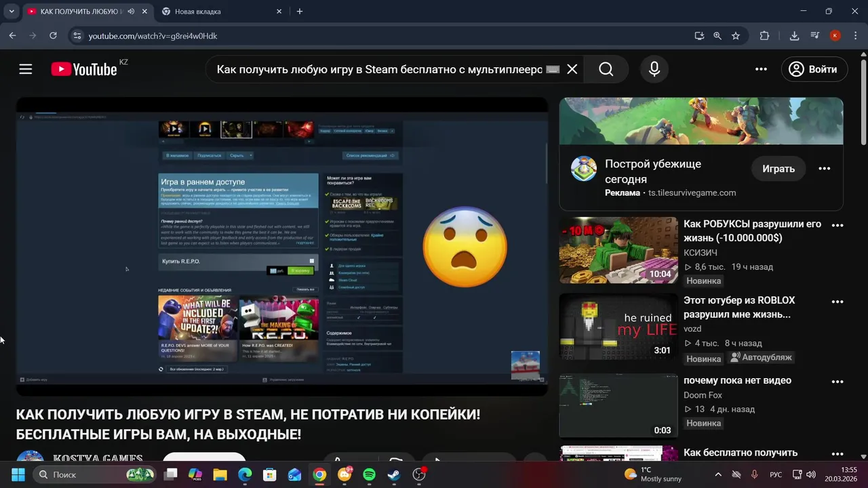The image size is (868, 488).
Task: Mute the audio on the YouTube tab
Action: tap(131, 12)
